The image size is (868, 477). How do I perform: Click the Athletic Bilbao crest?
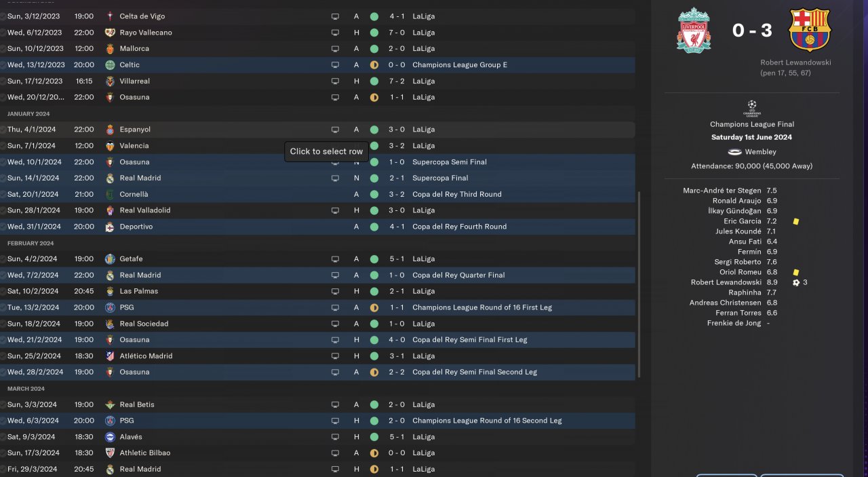click(110, 453)
